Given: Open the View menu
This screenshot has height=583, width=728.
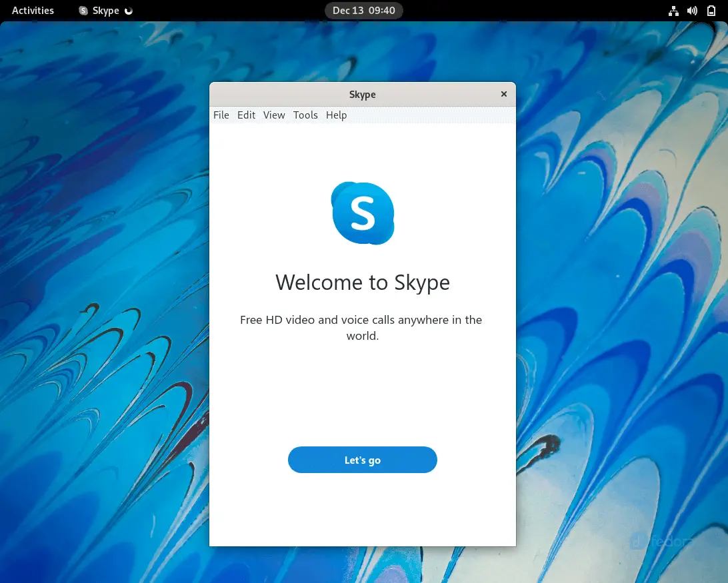Looking at the screenshot, I should (x=274, y=115).
